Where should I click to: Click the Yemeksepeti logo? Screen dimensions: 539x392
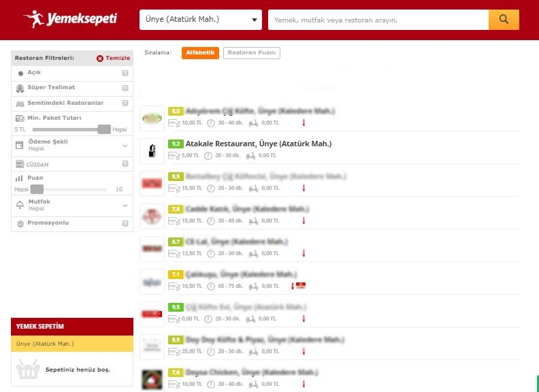click(71, 19)
